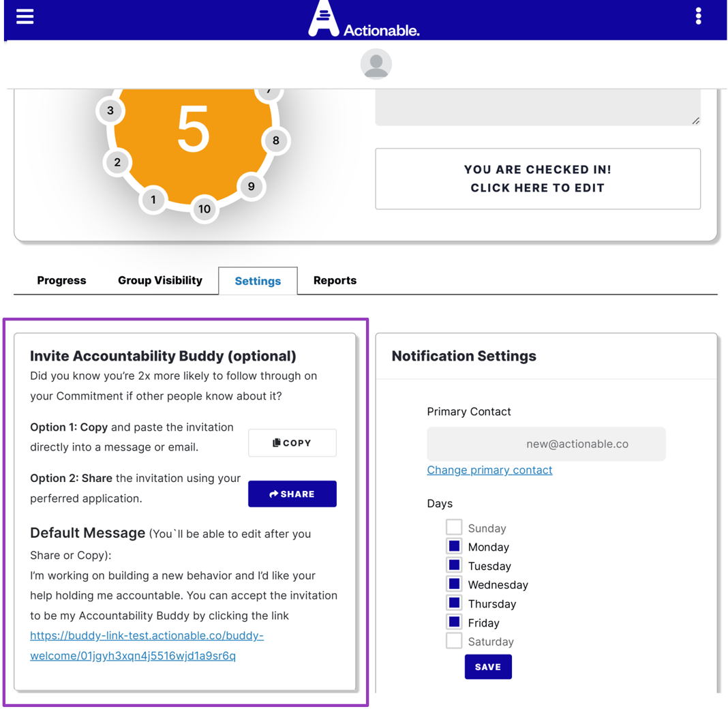Select day marker 1 on the progress ring
This screenshot has height=709, width=728.
click(x=153, y=200)
